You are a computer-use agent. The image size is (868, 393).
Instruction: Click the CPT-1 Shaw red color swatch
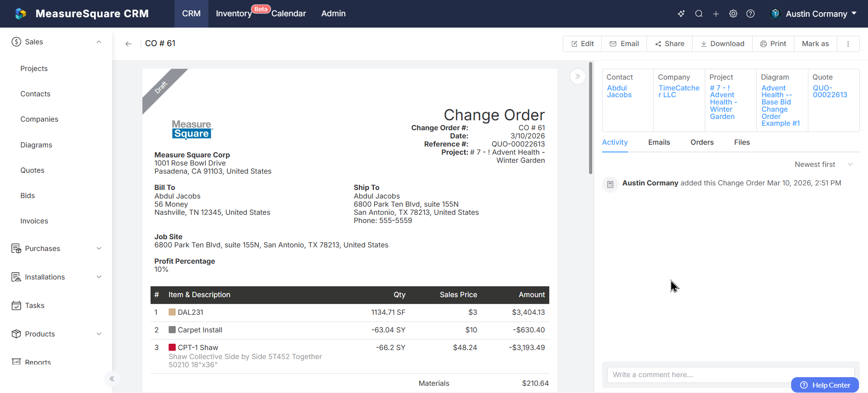tap(172, 347)
